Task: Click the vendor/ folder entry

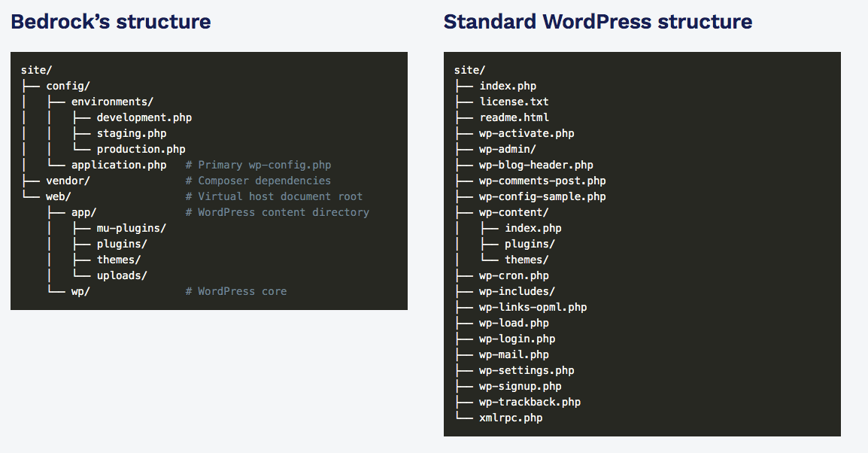Action: (68, 181)
